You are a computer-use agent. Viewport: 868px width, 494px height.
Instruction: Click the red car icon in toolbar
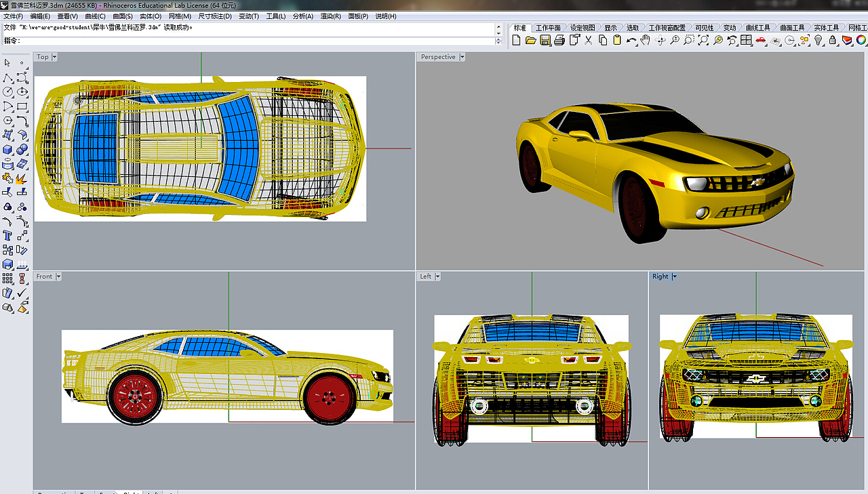pos(760,41)
